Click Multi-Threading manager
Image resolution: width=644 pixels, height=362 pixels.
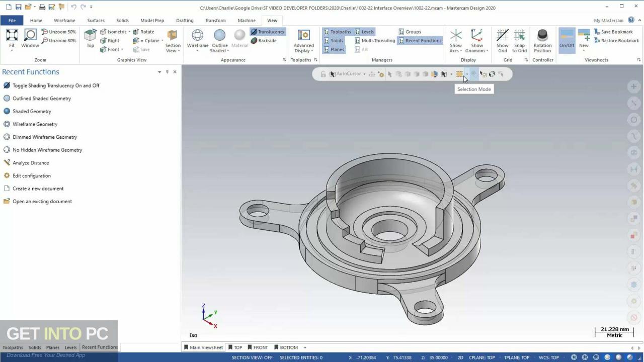(374, 41)
